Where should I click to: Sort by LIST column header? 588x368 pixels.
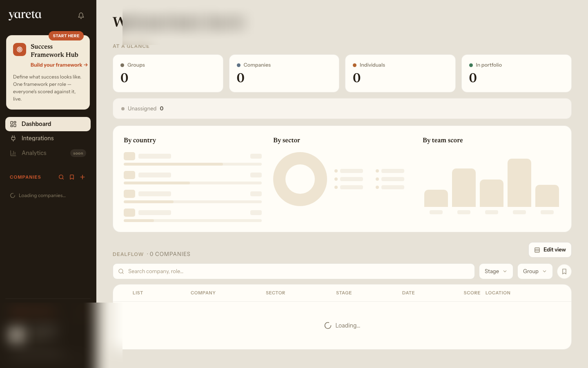pyautogui.click(x=138, y=293)
